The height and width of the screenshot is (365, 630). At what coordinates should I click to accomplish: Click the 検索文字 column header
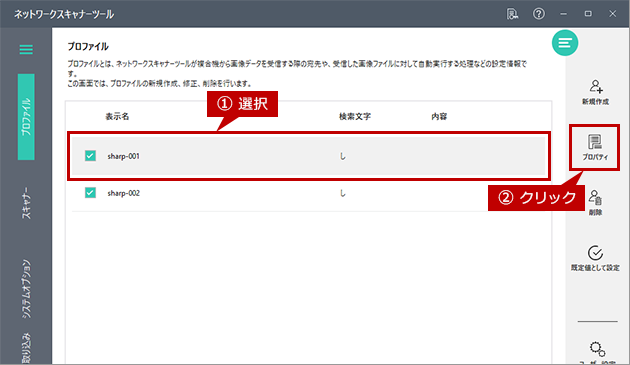coord(355,117)
